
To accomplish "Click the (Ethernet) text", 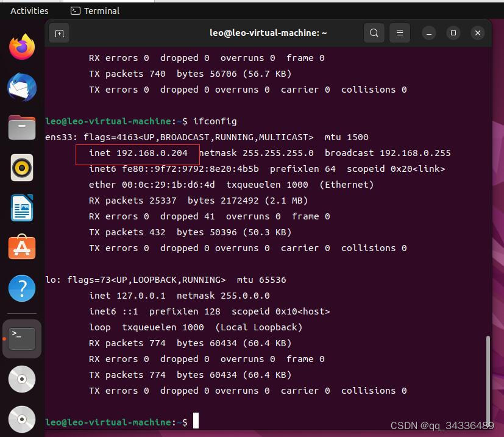I will pyautogui.click(x=347, y=185).
